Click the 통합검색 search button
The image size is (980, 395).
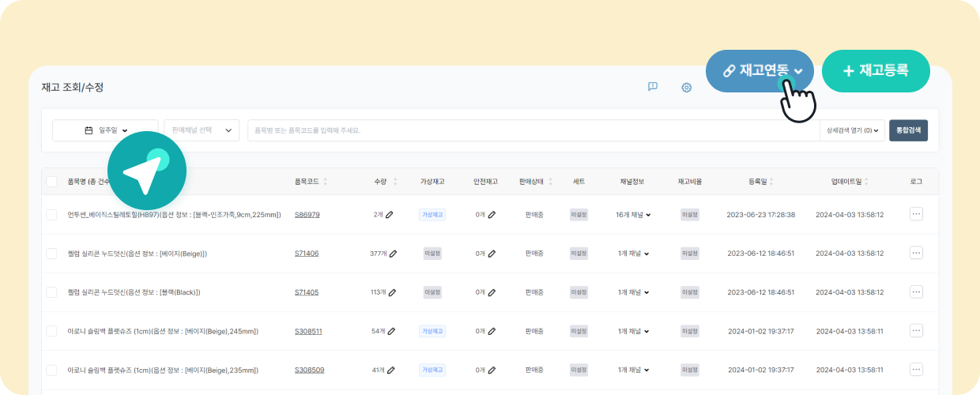pos(908,130)
